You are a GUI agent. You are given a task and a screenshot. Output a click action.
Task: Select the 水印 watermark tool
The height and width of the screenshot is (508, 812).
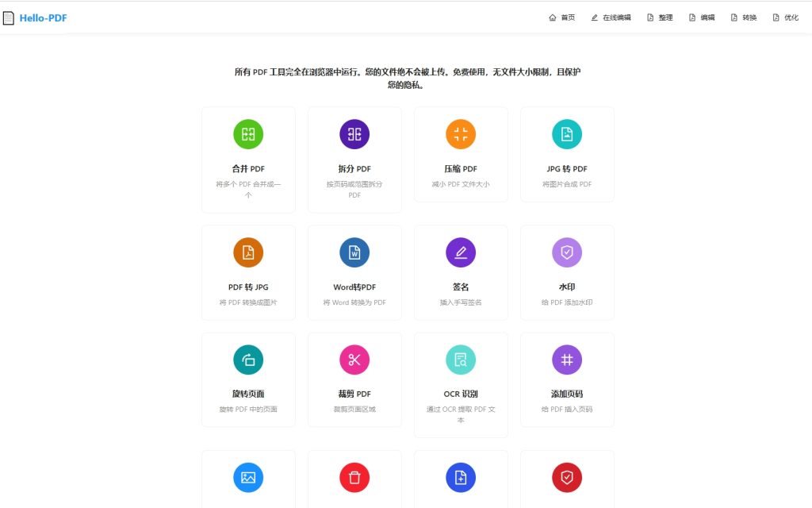tap(566, 270)
